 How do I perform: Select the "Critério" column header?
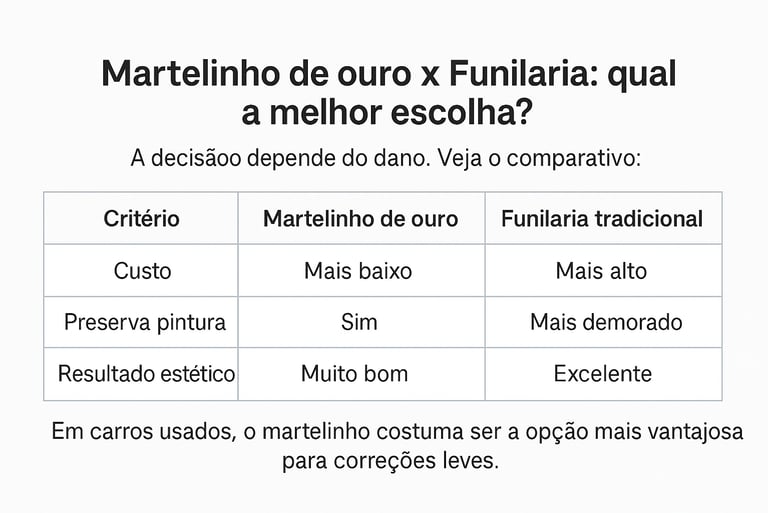(141, 218)
